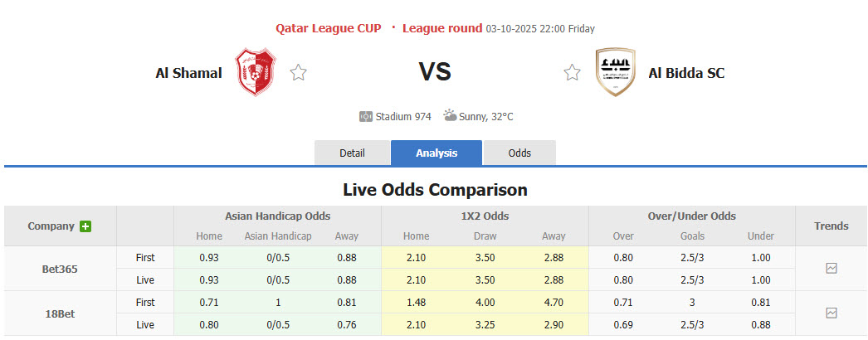Open Bet365 odds trends chart icon
Viewport: 868px width, 340px height.
coord(831,269)
